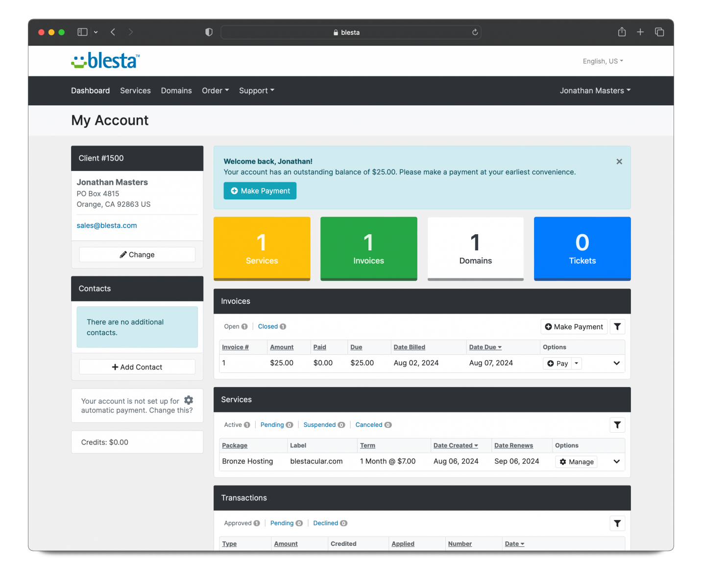The width and height of the screenshot is (702, 588).
Task: Click the Transactions filter funnel icon
Action: (617, 523)
